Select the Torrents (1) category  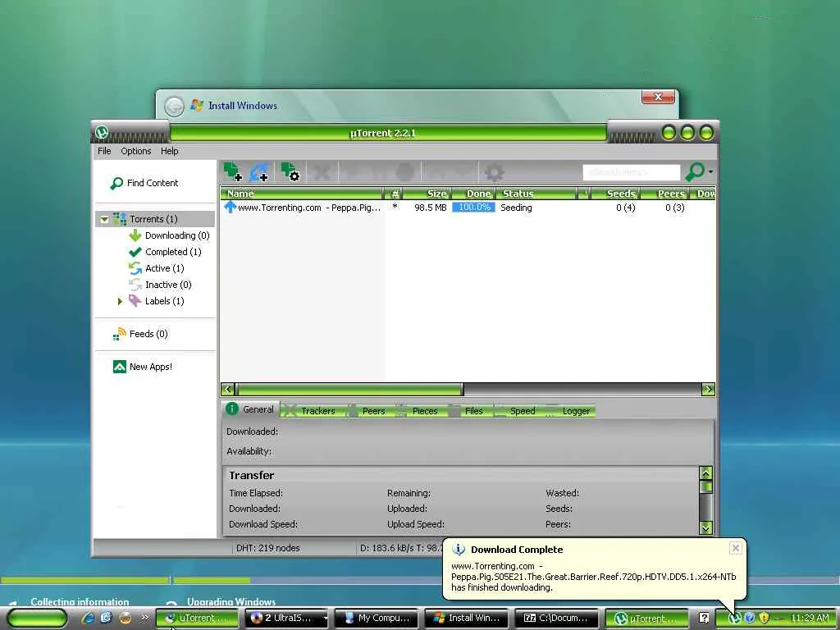[x=153, y=219]
